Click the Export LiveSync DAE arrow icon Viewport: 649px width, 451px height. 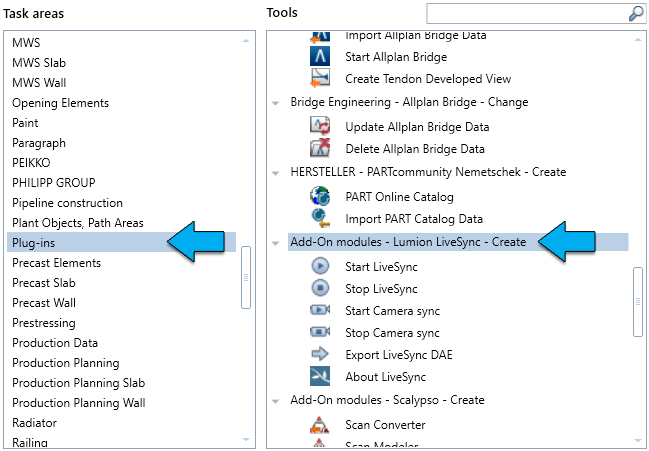320,353
